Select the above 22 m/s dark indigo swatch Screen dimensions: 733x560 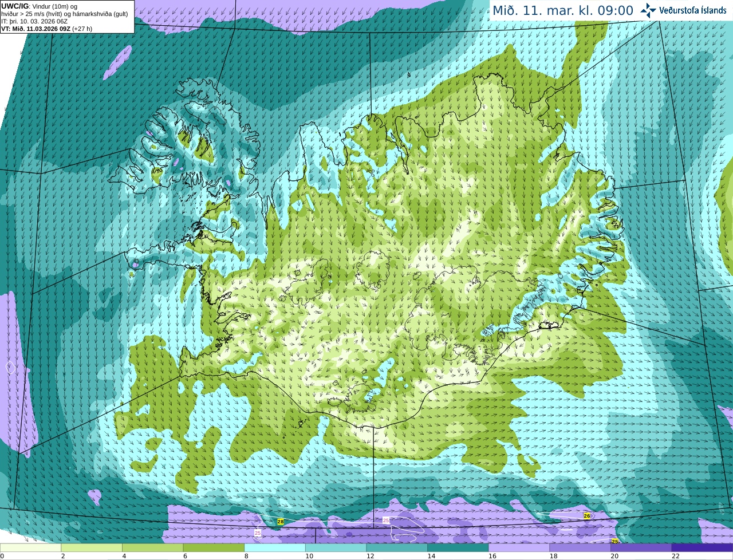[x=702, y=547]
